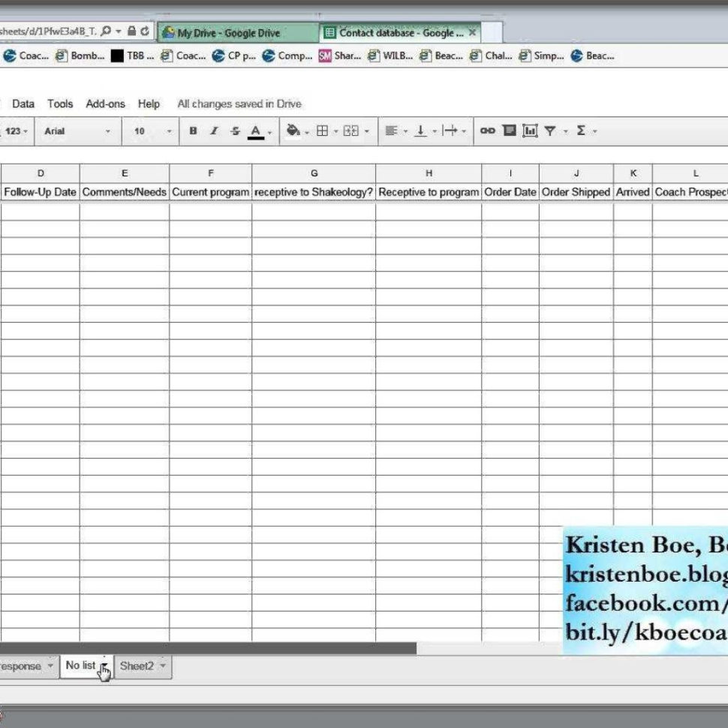Open the Data menu

pyautogui.click(x=23, y=104)
